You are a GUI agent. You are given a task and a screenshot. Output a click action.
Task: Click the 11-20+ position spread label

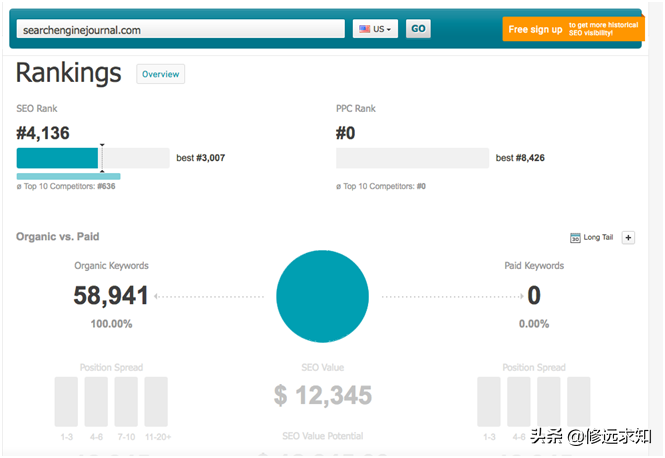[158, 437]
